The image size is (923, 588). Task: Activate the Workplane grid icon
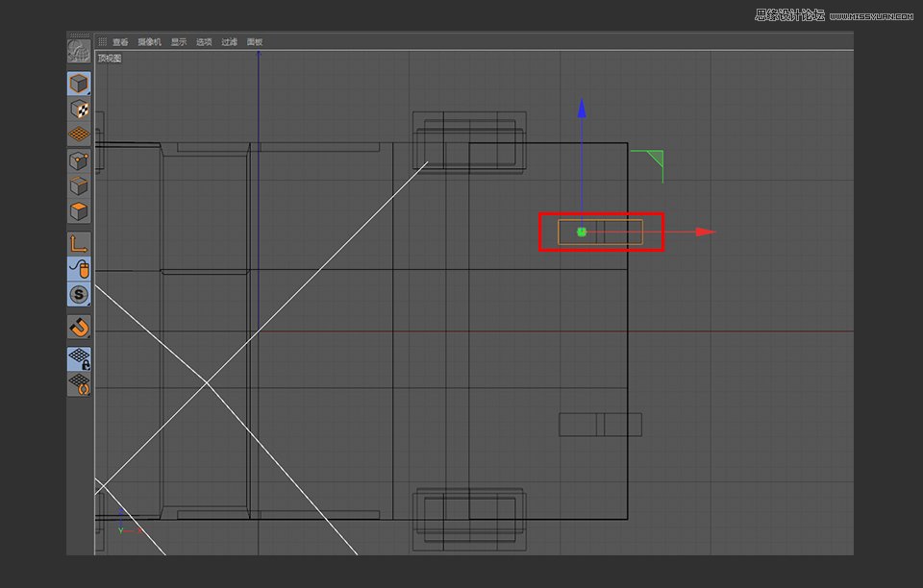(x=78, y=134)
